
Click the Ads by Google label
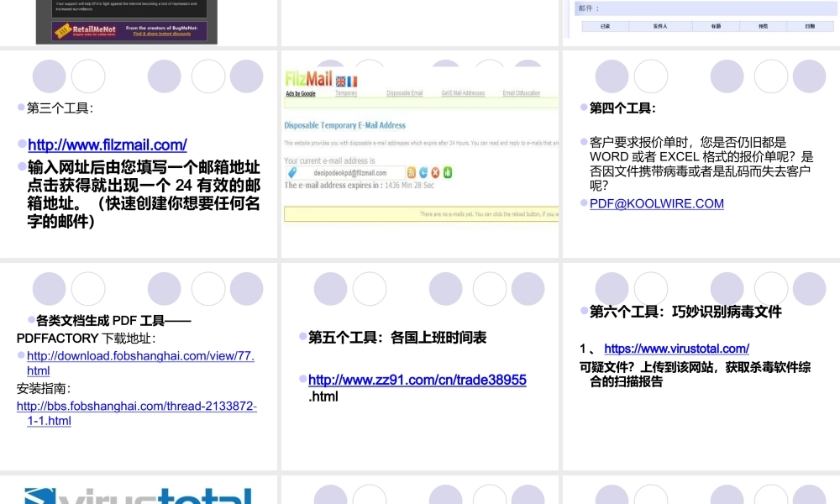301,94
